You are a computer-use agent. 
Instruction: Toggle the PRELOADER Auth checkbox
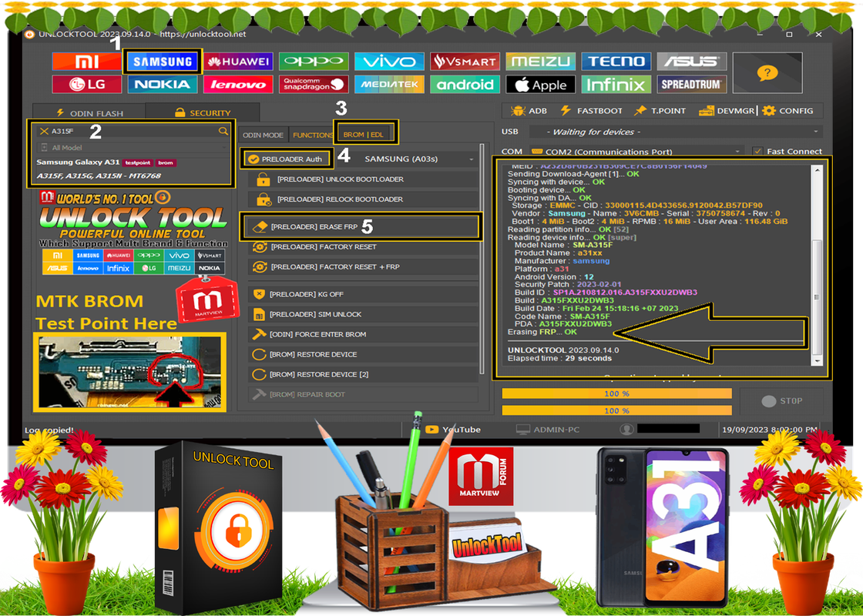[254, 159]
